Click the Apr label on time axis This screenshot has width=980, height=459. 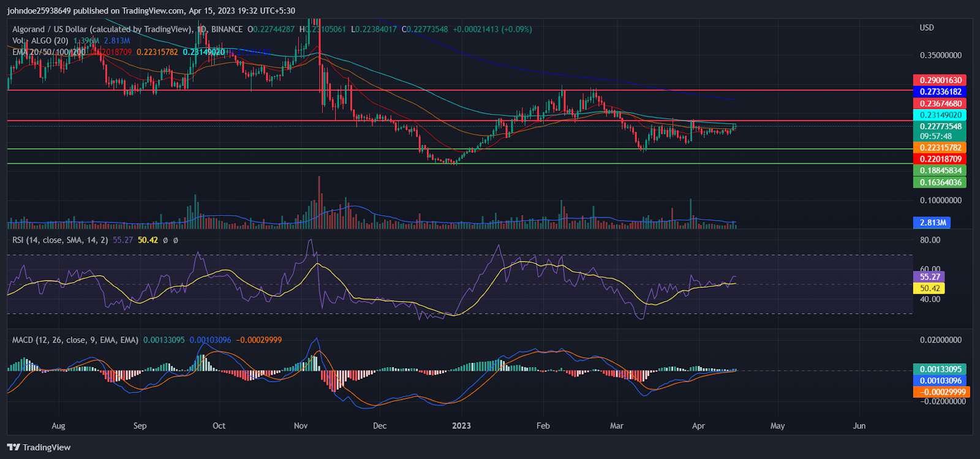click(698, 426)
